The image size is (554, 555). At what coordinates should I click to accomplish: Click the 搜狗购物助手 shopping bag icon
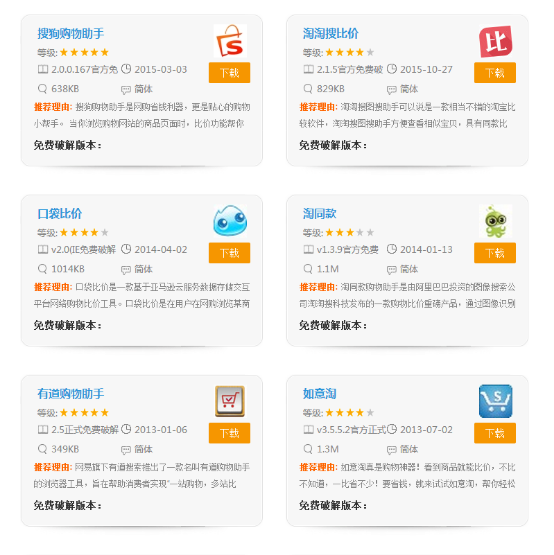[230, 41]
